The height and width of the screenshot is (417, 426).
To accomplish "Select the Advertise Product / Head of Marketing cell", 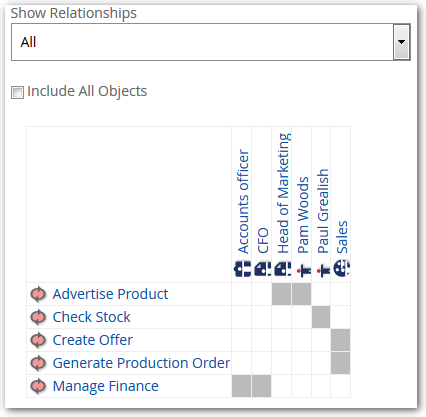I will (x=281, y=294).
